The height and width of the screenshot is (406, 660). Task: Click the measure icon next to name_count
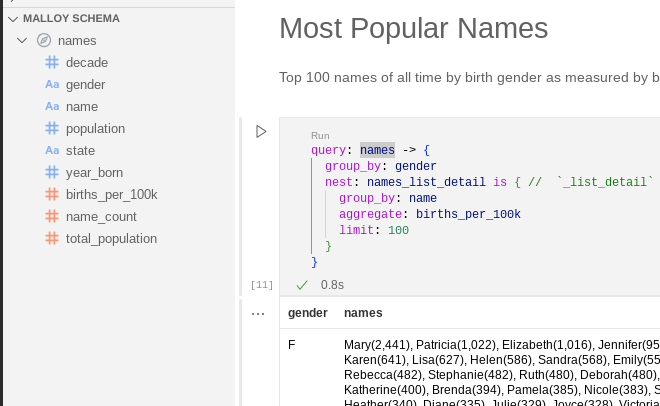tap(52, 216)
